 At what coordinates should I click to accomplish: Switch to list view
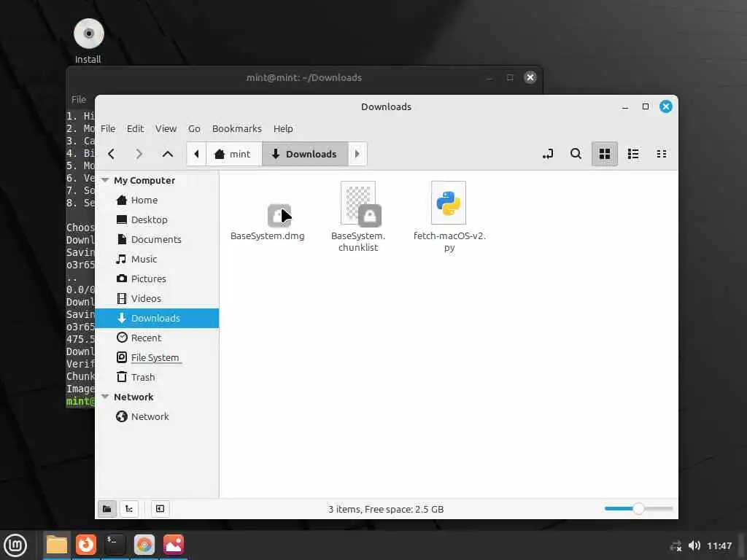(633, 154)
